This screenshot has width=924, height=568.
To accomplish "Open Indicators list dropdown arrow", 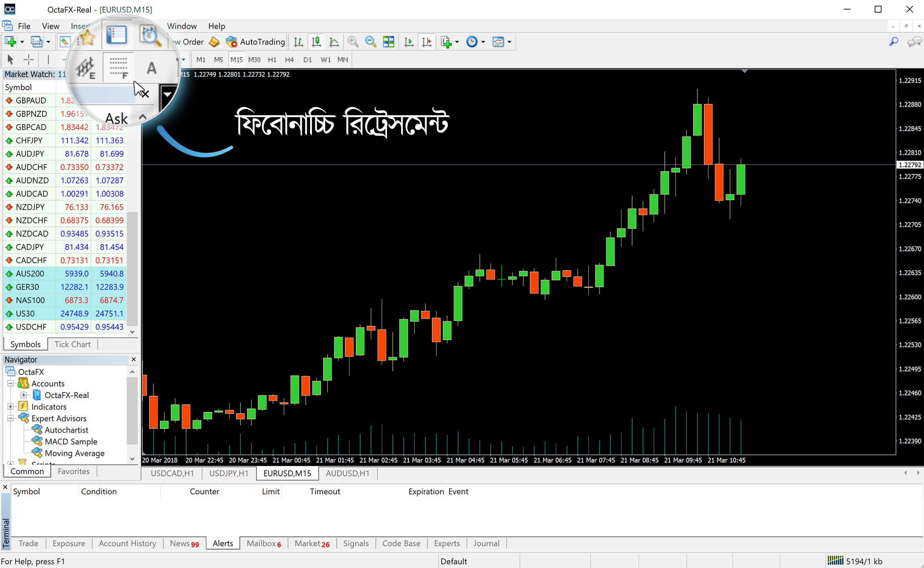I will coord(457,42).
